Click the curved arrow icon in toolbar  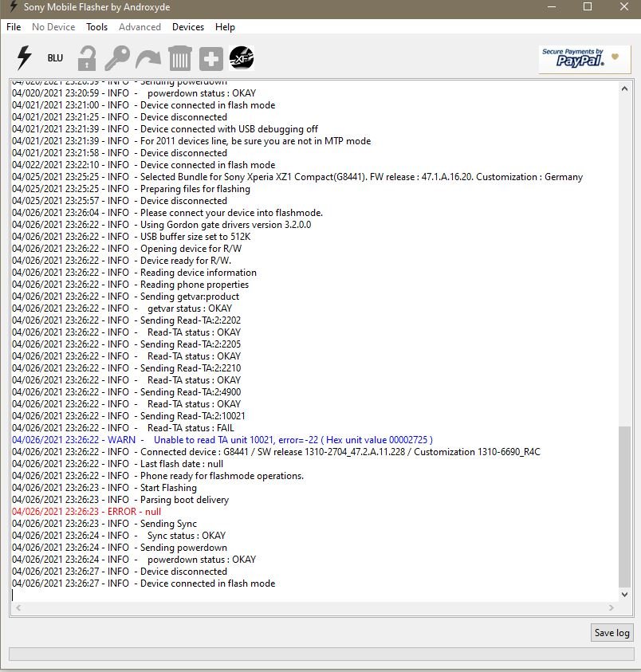148,59
